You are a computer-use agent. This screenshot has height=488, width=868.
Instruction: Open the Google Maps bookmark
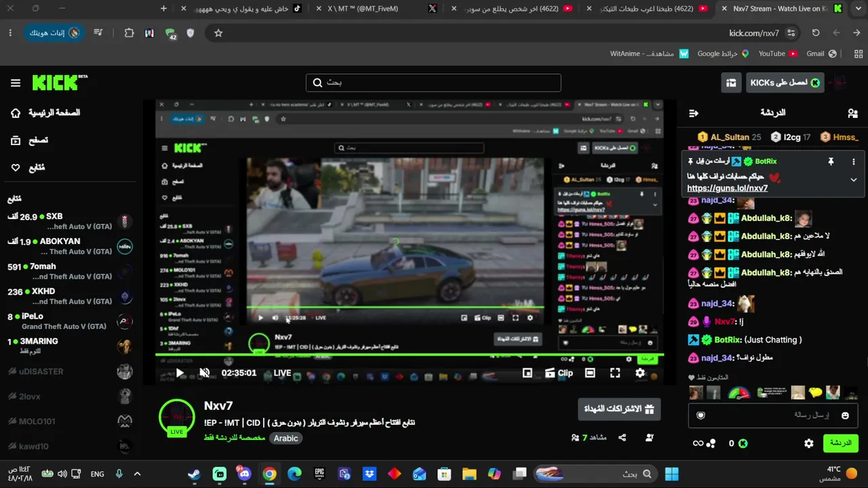pyautogui.click(x=723, y=54)
